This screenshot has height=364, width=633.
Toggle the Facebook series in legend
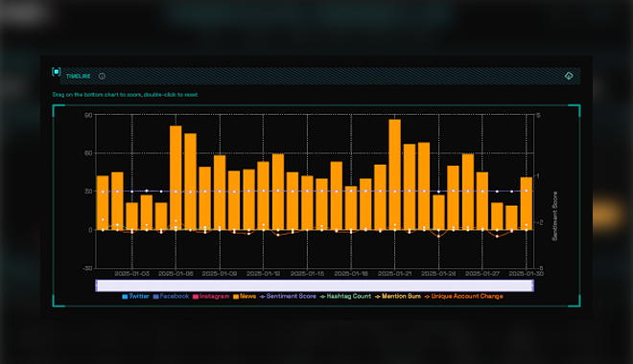(171, 296)
